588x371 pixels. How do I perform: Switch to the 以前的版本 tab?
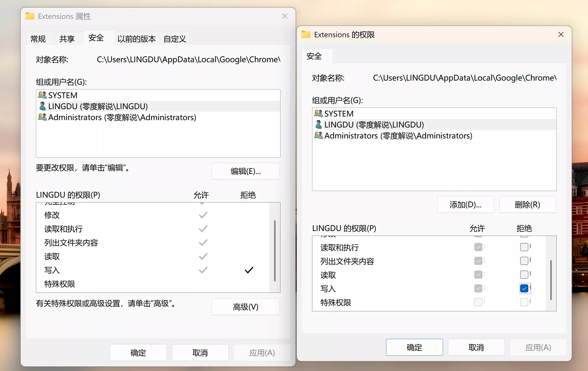(x=137, y=38)
